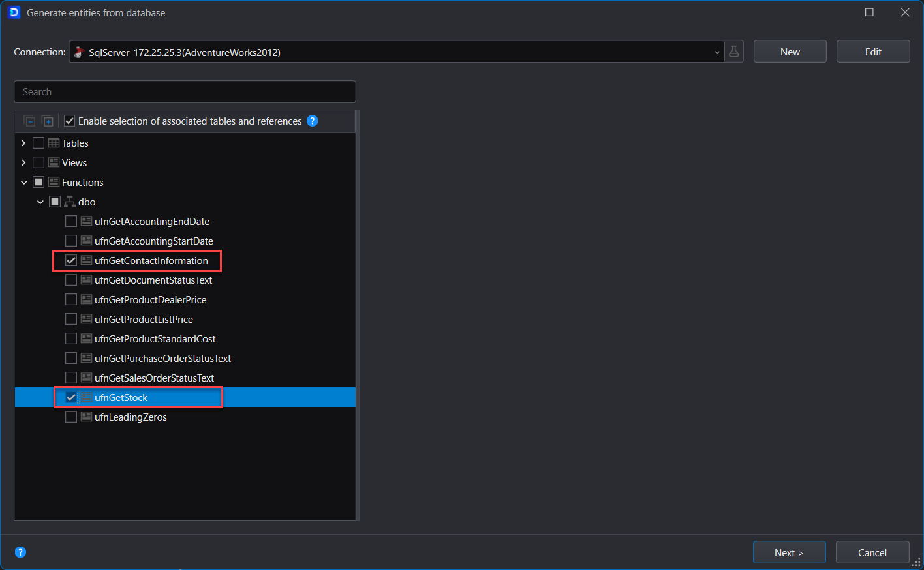Click the dbo schema icon

pos(70,202)
